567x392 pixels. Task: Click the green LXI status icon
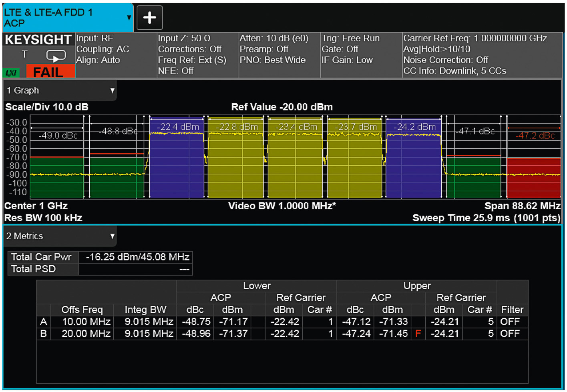coord(11,72)
